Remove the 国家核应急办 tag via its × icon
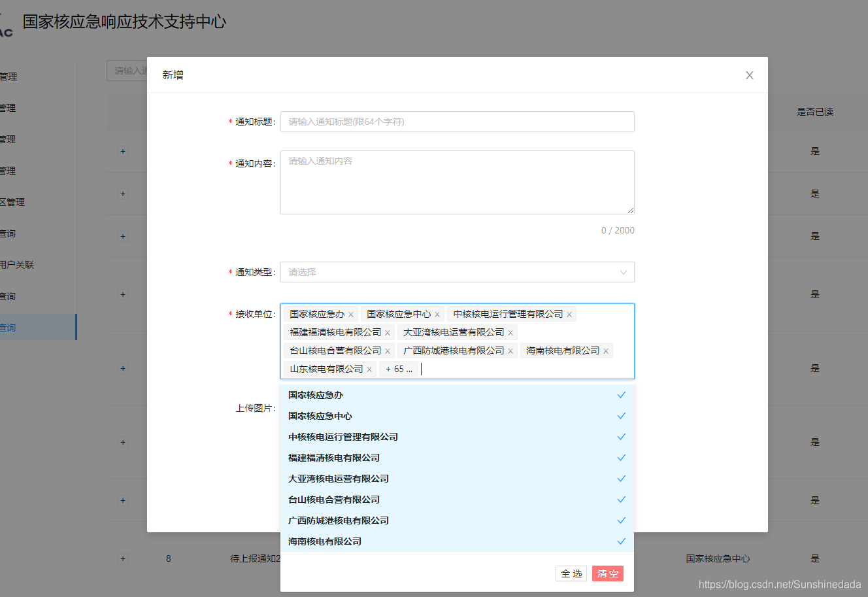 pyautogui.click(x=351, y=314)
